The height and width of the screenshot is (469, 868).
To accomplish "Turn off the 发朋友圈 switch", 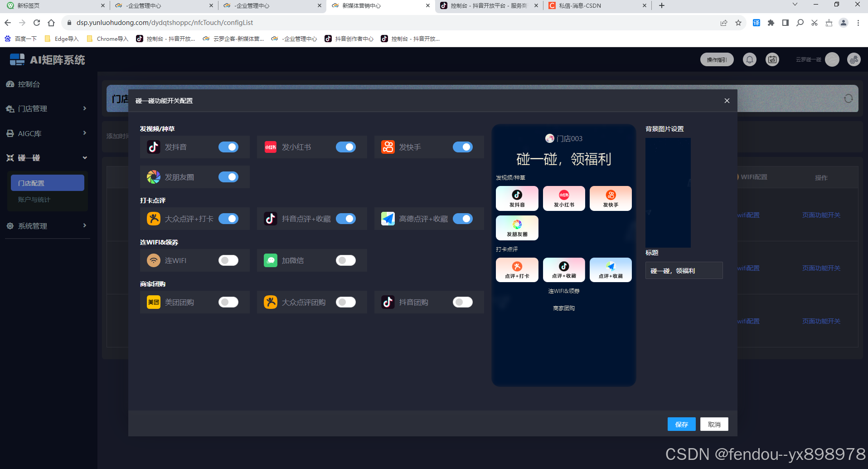I will 228,177.
